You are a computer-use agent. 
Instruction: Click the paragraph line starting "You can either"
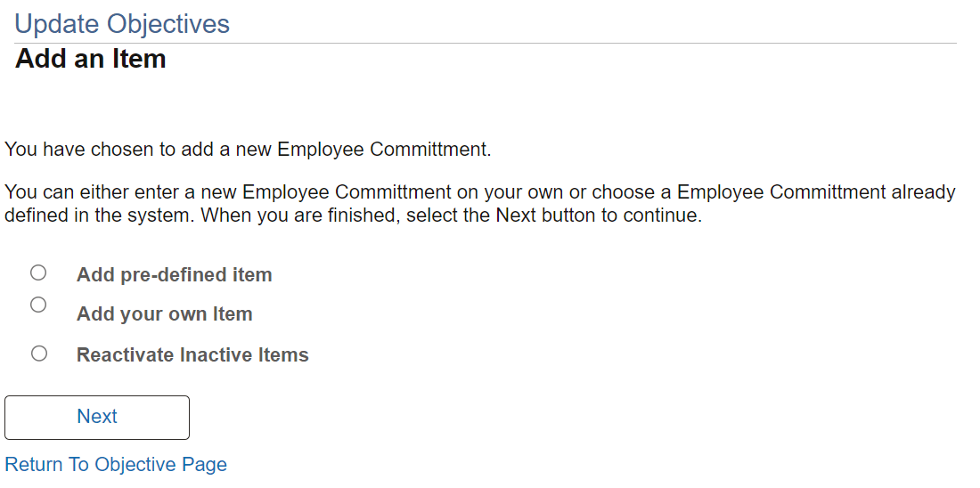click(x=479, y=191)
